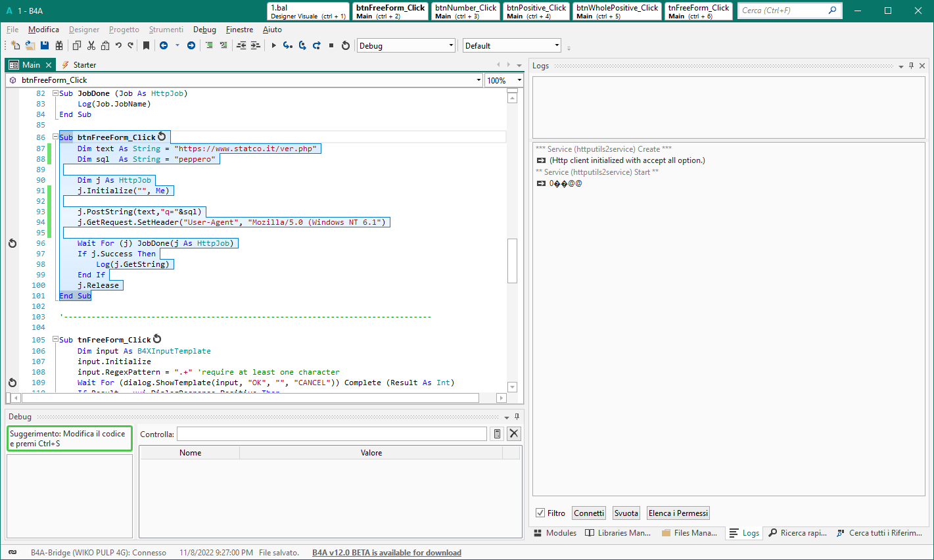Click the Save icon in the toolbar
Screen dimensions: 934x560
coord(45,45)
